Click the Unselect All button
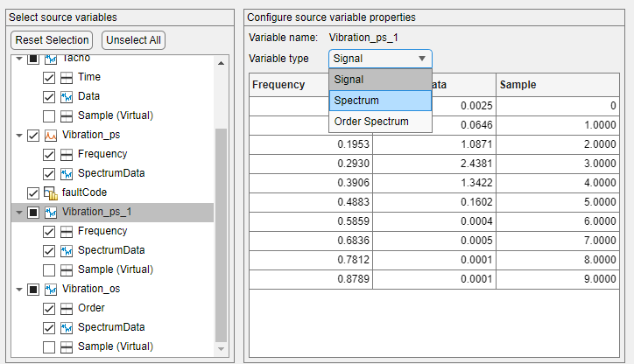This screenshot has width=634, height=364. tap(133, 40)
